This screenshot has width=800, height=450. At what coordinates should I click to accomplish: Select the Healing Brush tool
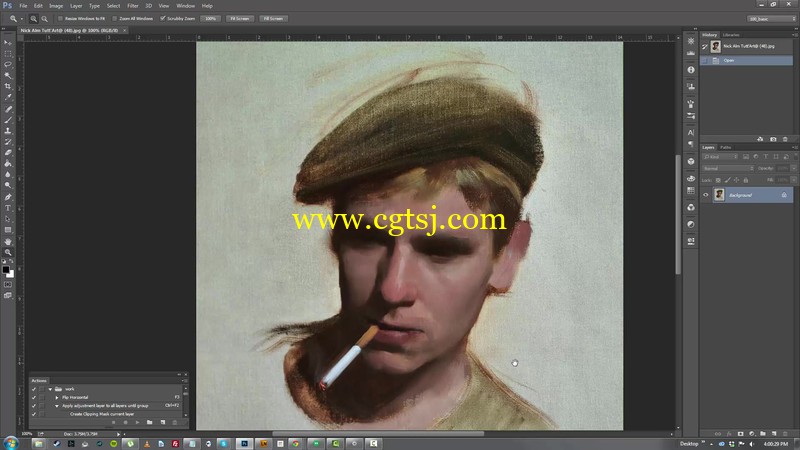8,109
